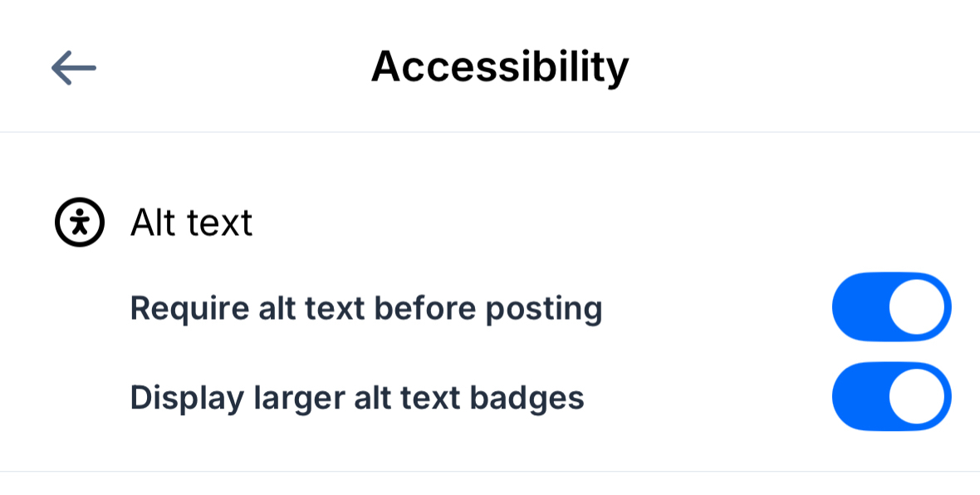Tap the circled figure icon beside Alt text
Viewport: 980px width, 495px height.
pyautogui.click(x=80, y=223)
